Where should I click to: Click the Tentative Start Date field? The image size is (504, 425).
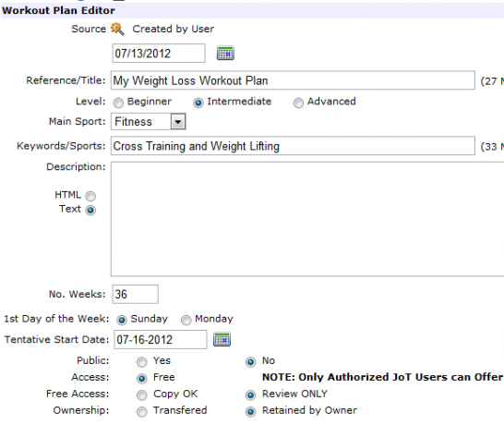click(x=161, y=339)
